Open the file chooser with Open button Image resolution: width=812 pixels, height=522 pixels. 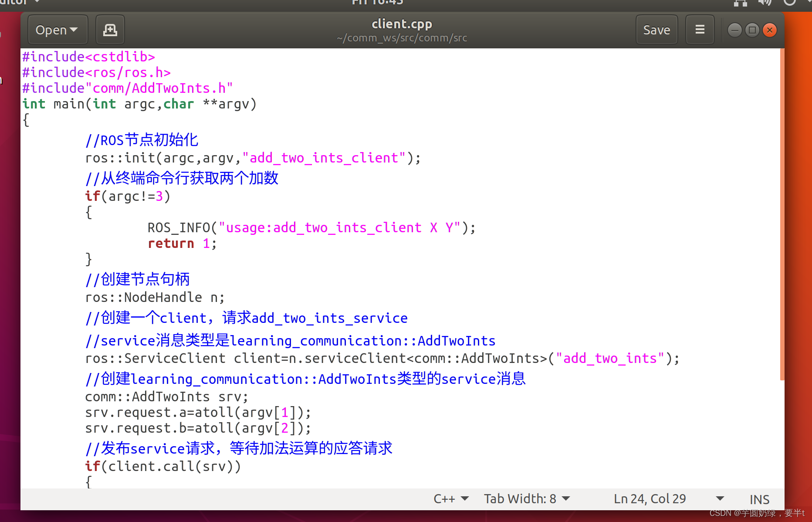pos(58,30)
